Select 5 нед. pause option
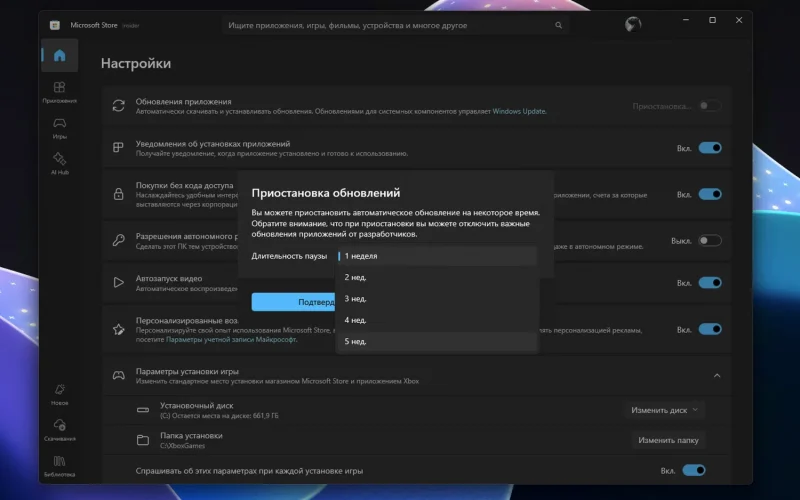800x500 pixels. point(437,342)
